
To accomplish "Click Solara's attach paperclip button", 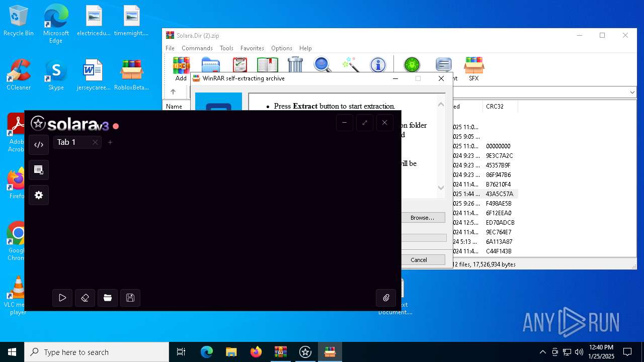I will (386, 298).
